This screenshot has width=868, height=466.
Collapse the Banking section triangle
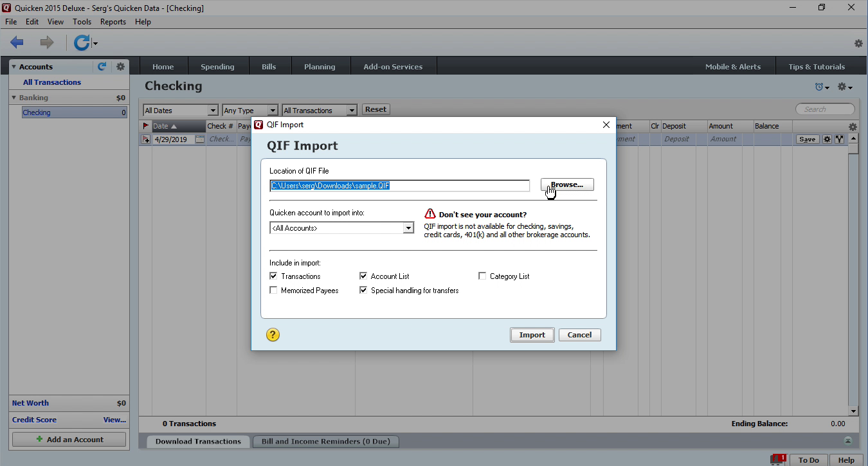[x=14, y=98]
